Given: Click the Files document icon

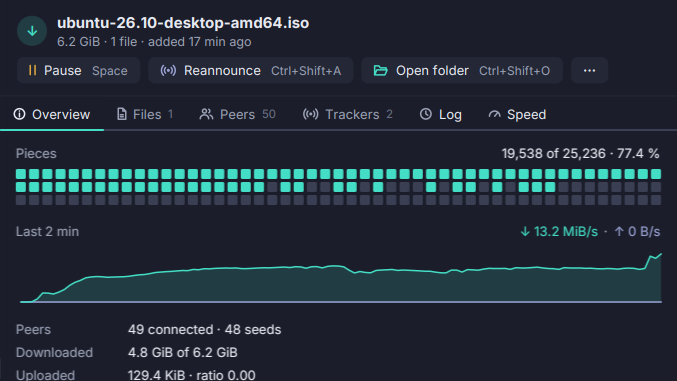Looking at the screenshot, I should (x=122, y=114).
